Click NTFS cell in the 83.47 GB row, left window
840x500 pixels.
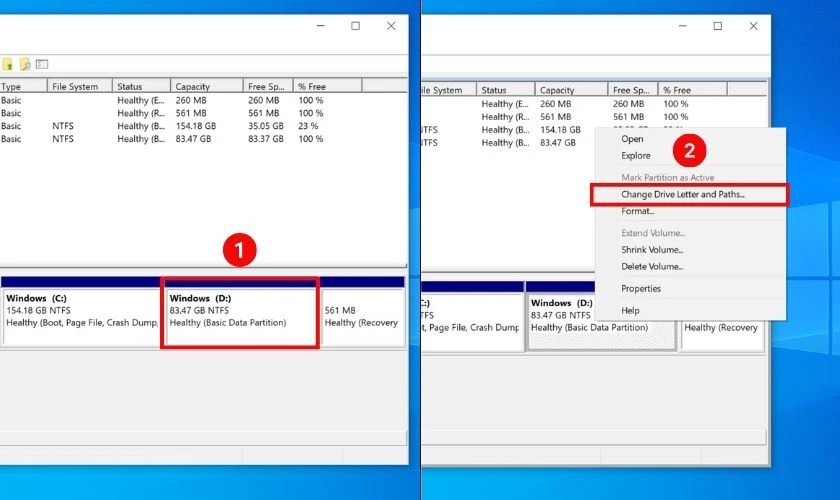pos(63,139)
